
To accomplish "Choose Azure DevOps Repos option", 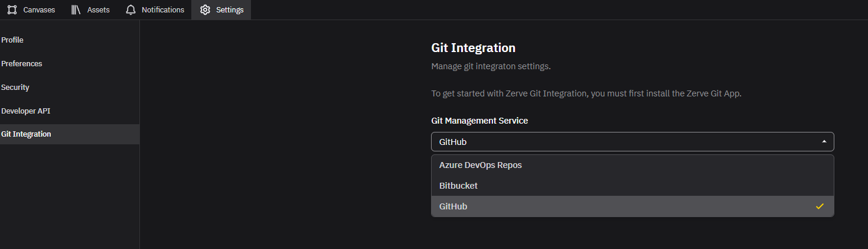I will 481,165.
